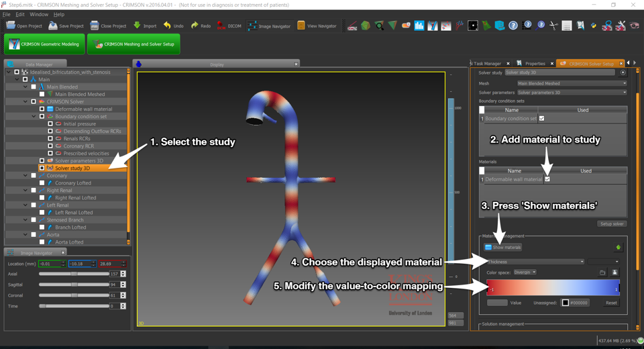Toggle Used checkbox for Boundary condition set
Screen dimensions: 644x349
542,119
